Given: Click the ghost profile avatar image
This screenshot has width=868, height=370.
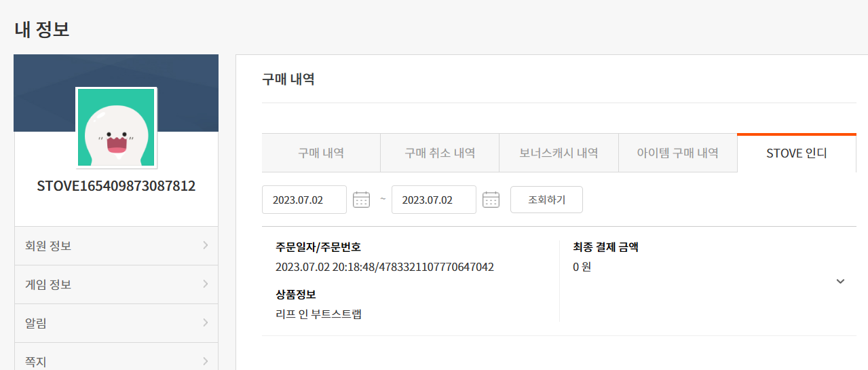Looking at the screenshot, I should tap(116, 127).
